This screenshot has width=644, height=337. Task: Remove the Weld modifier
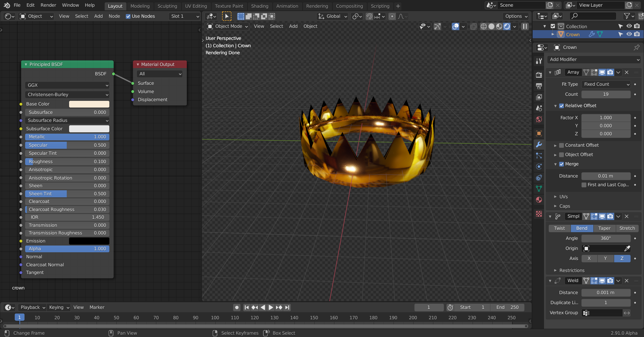point(627,281)
